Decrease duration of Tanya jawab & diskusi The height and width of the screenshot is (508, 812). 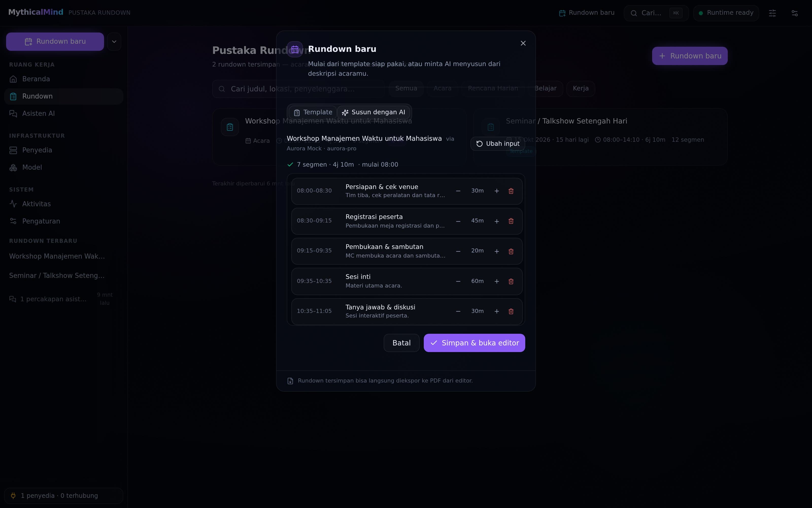[x=458, y=311]
